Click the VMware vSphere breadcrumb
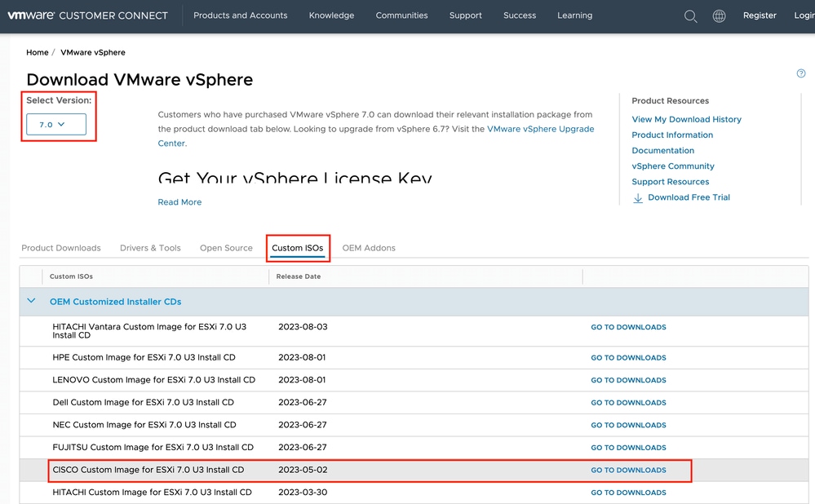The width and height of the screenshot is (815, 504). pyautogui.click(x=93, y=52)
